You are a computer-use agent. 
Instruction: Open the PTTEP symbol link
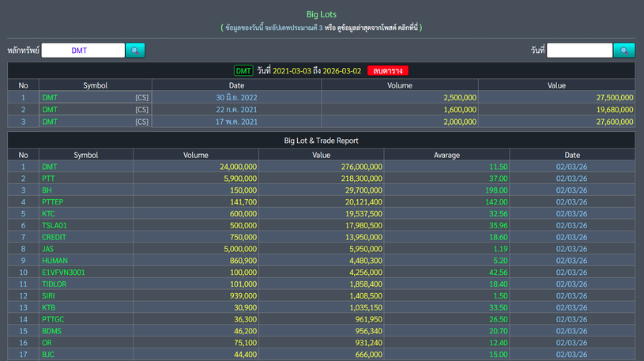coord(53,202)
